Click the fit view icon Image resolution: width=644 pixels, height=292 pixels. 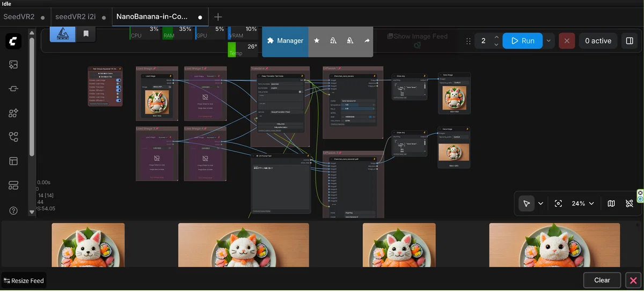point(558,204)
